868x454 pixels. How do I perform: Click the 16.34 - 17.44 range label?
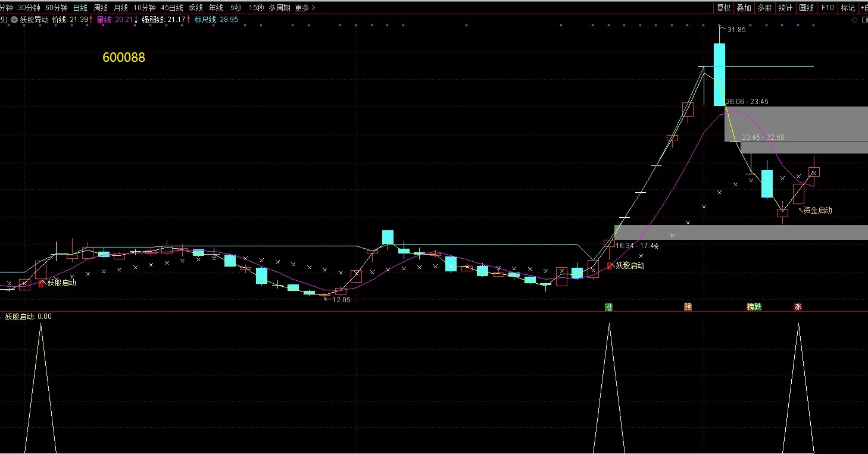click(x=636, y=246)
